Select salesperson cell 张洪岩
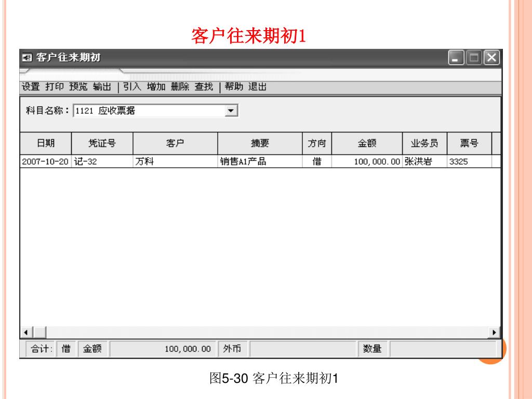The height and width of the screenshot is (399, 532). pyautogui.click(x=424, y=161)
